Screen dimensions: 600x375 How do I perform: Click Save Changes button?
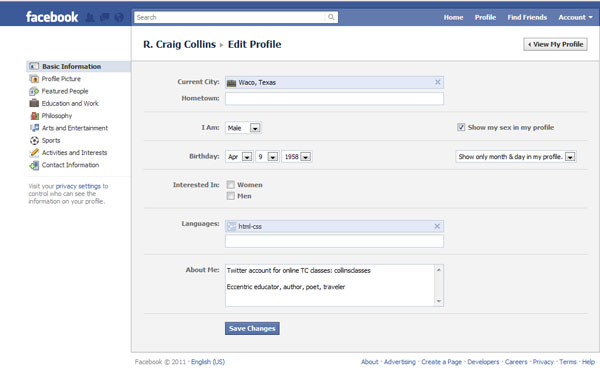[252, 328]
